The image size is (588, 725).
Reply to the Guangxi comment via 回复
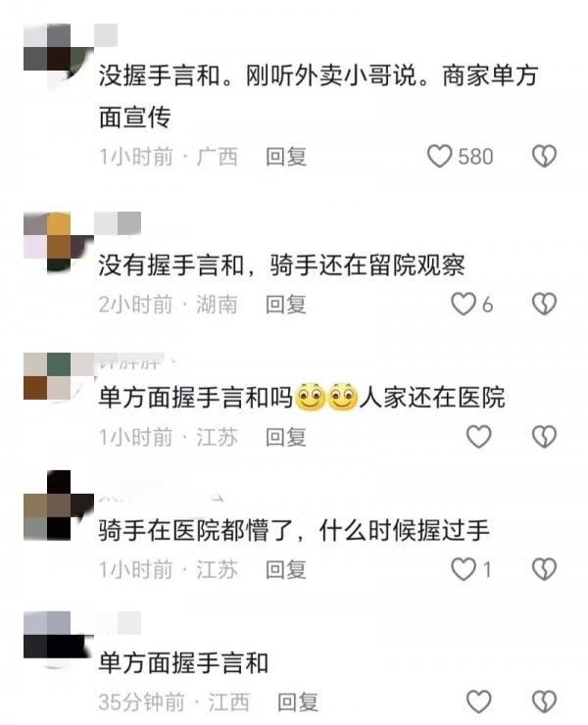pos(286,157)
